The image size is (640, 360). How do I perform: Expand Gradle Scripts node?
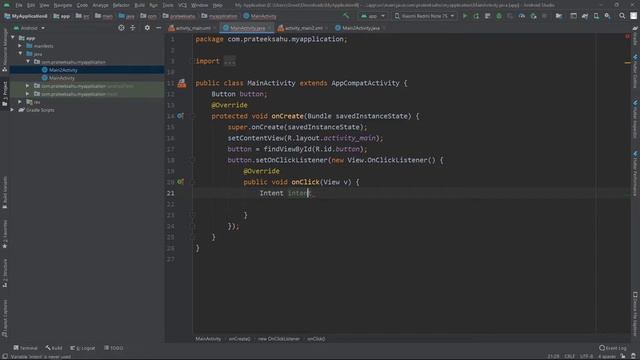(x=12, y=110)
